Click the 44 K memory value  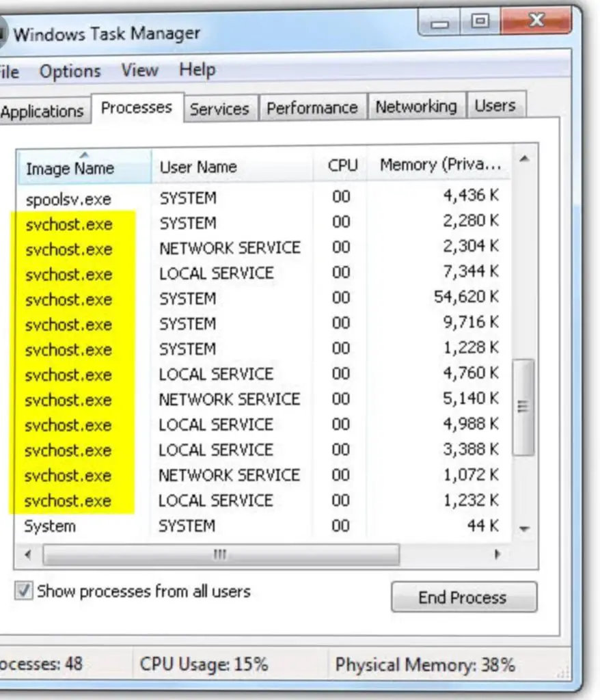483,526
